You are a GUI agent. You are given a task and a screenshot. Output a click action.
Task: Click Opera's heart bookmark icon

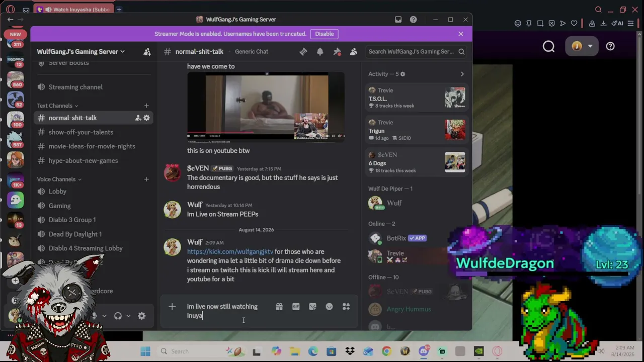click(x=574, y=23)
